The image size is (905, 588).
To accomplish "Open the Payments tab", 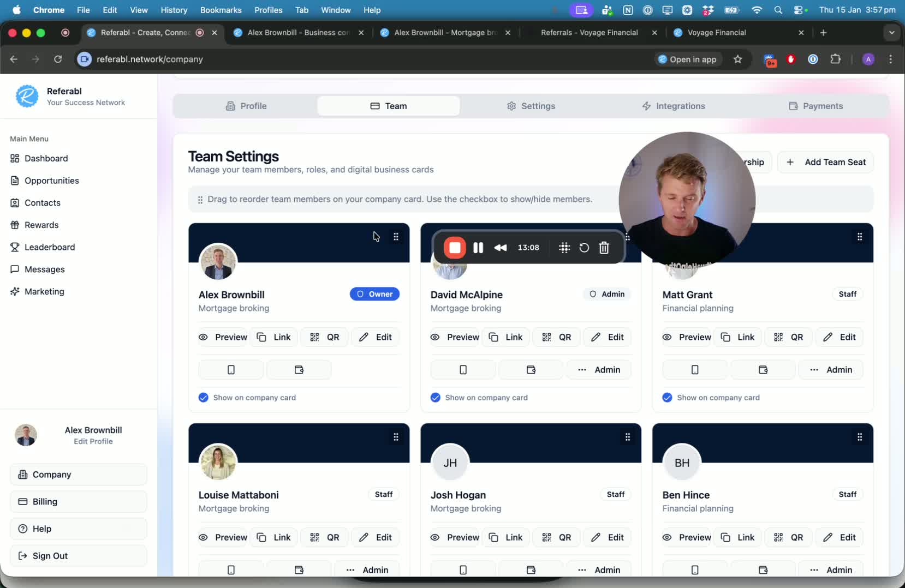I will tap(815, 106).
